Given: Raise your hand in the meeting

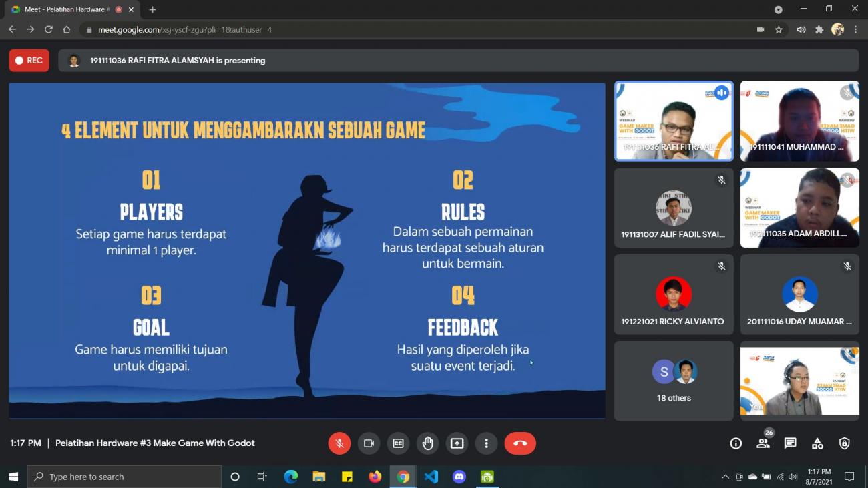Looking at the screenshot, I should coord(427,443).
